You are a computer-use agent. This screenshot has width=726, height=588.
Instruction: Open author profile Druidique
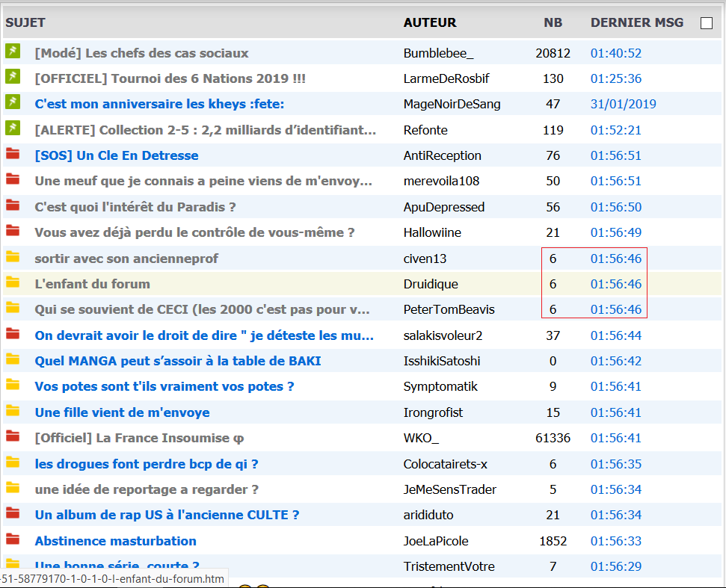[x=431, y=284]
